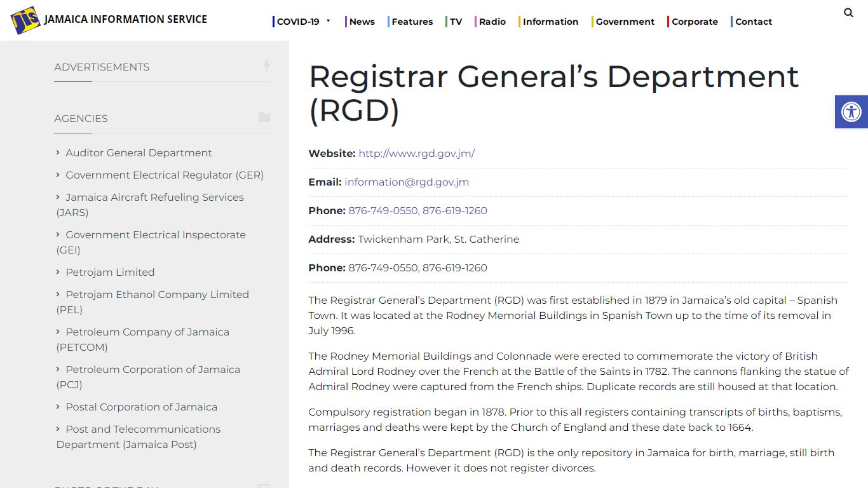Open the Radio menu item
Screen dimensions: 868x488
492,22
